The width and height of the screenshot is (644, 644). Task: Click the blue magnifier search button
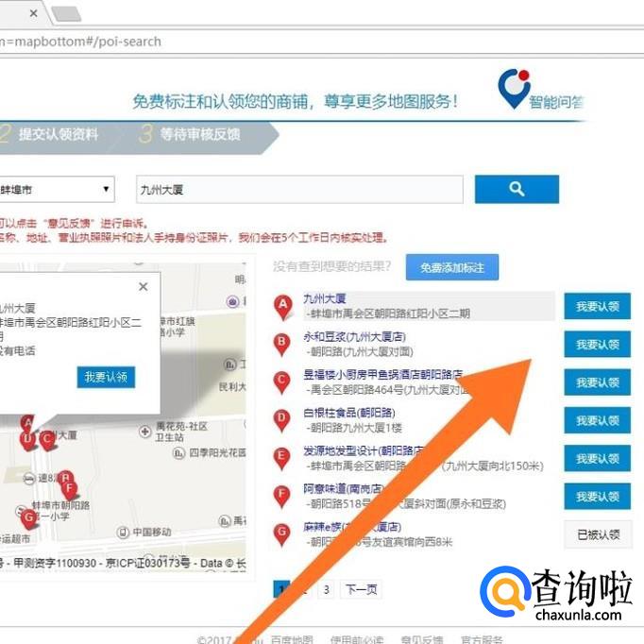517,189
